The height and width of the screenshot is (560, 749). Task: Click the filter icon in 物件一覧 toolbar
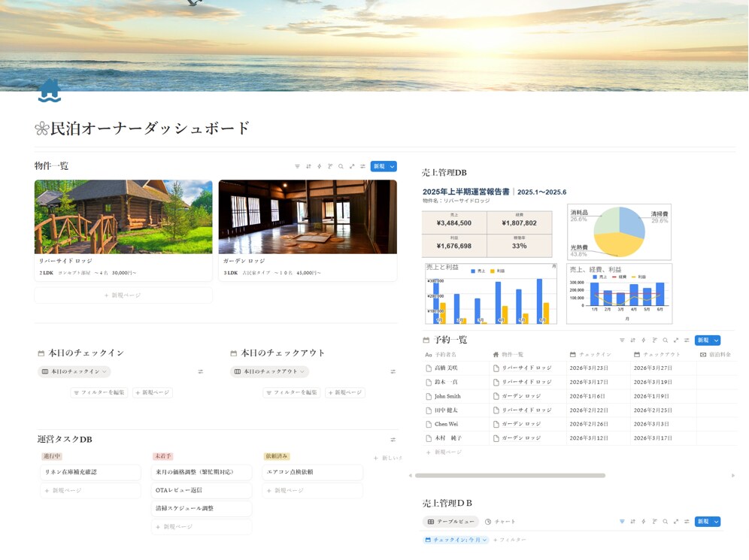click(x=297, y=166)
